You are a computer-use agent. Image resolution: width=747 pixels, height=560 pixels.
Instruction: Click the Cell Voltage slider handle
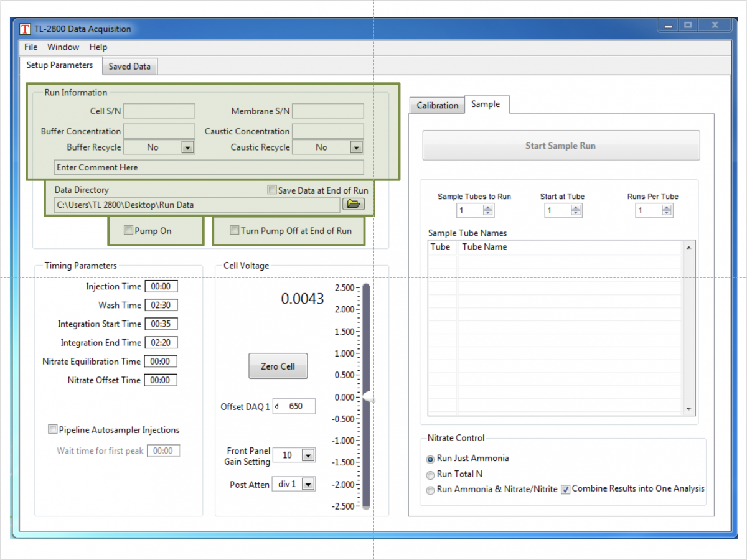pos(368,397)
